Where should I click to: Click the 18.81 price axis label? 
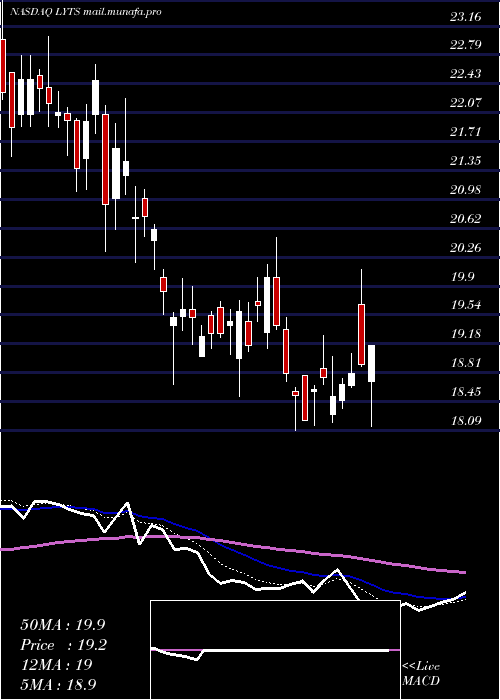point(466,363)
